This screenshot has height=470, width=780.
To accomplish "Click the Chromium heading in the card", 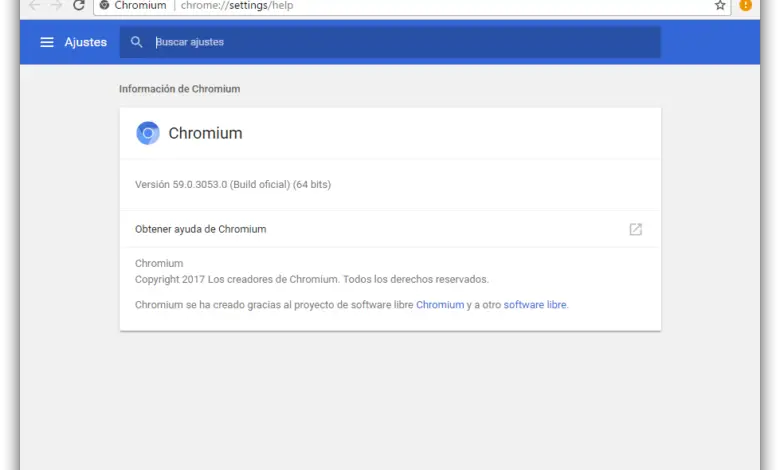I will click(205, 133).
